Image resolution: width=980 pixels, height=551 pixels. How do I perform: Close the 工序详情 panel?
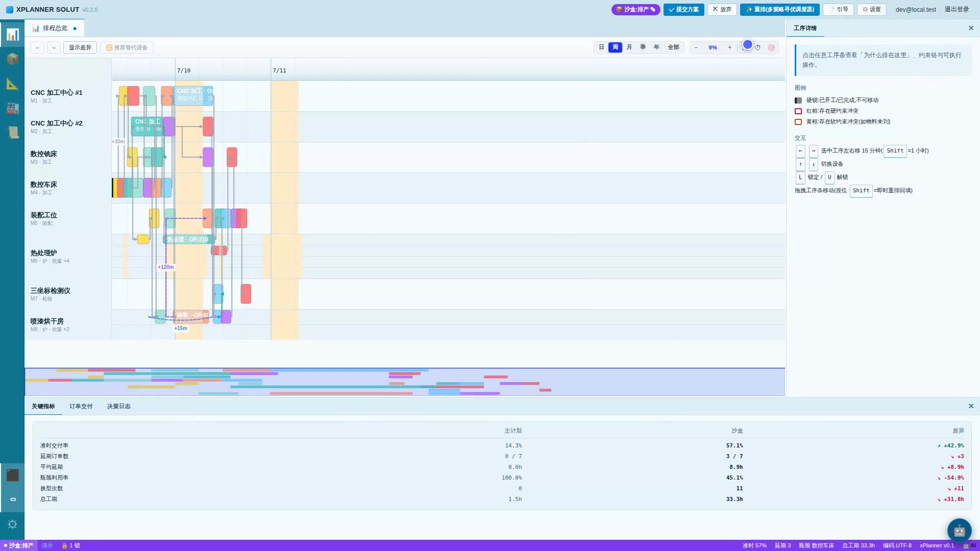971,28
